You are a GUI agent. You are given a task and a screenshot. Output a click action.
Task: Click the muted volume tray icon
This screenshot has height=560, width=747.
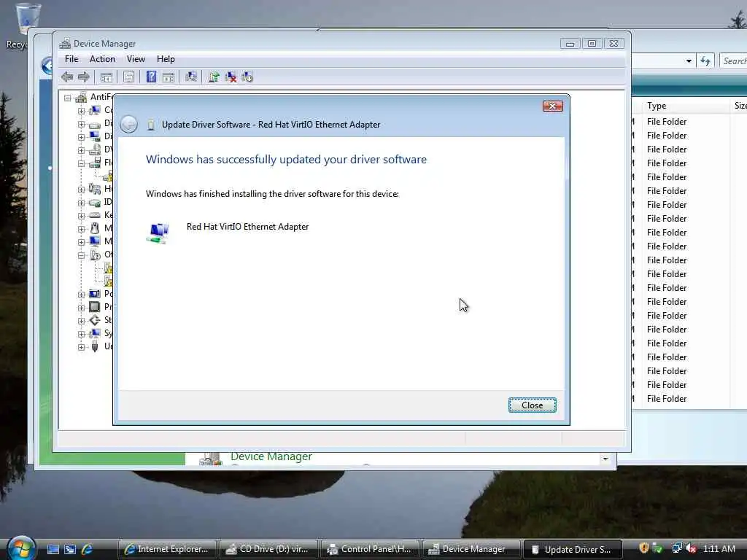click(692, 548)
